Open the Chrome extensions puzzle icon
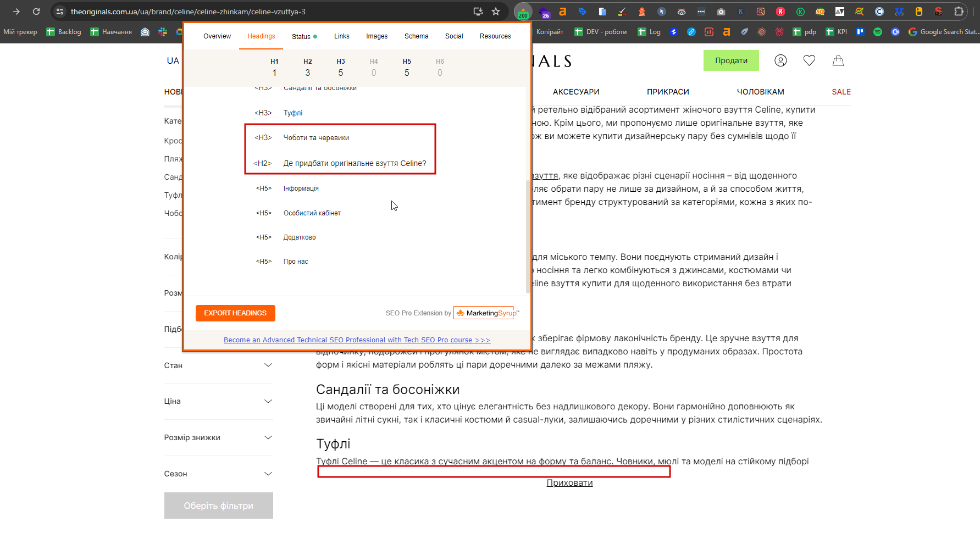Screen dimensions: 980x533 pyautogui.click(x=959, y=12)
